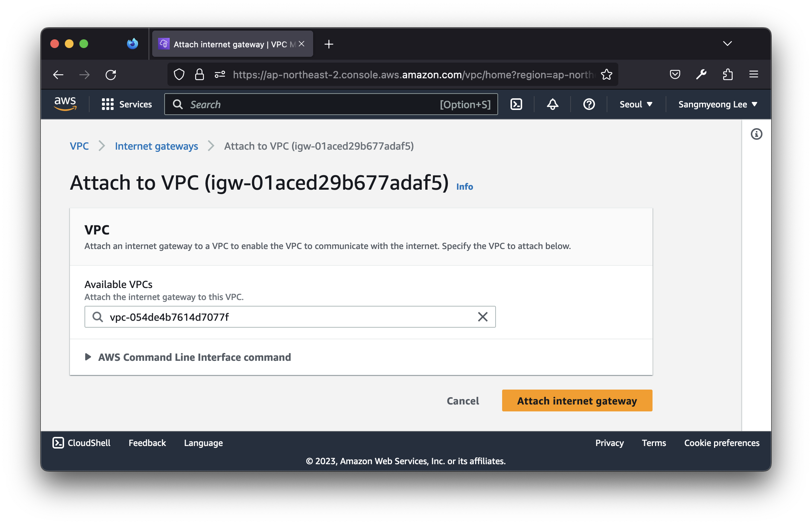Click the VPC breadcrumb link
This screenshot has height=525, width=812.
pos(79,146)
